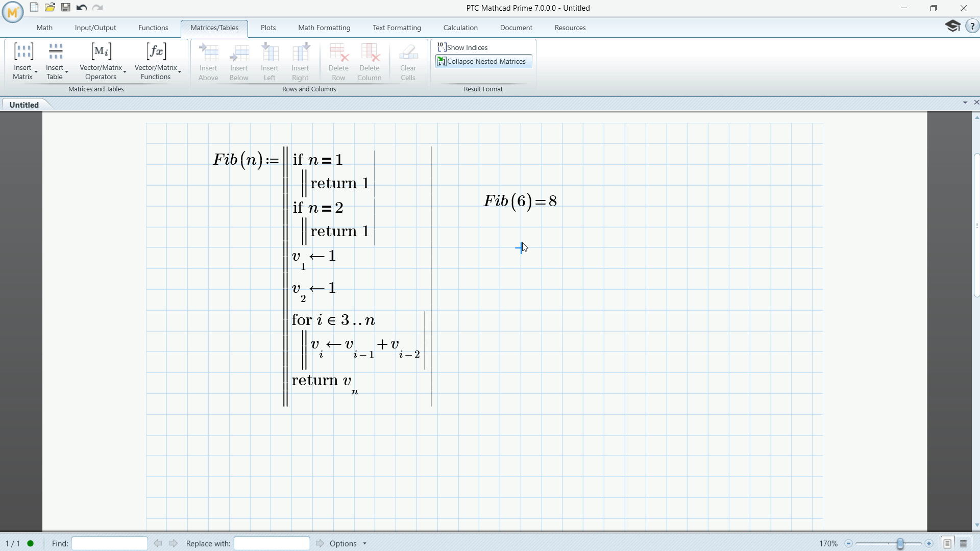Screen dimensions: 980x551
Task: Click zoom out minus button
Action: coord(848,544)
